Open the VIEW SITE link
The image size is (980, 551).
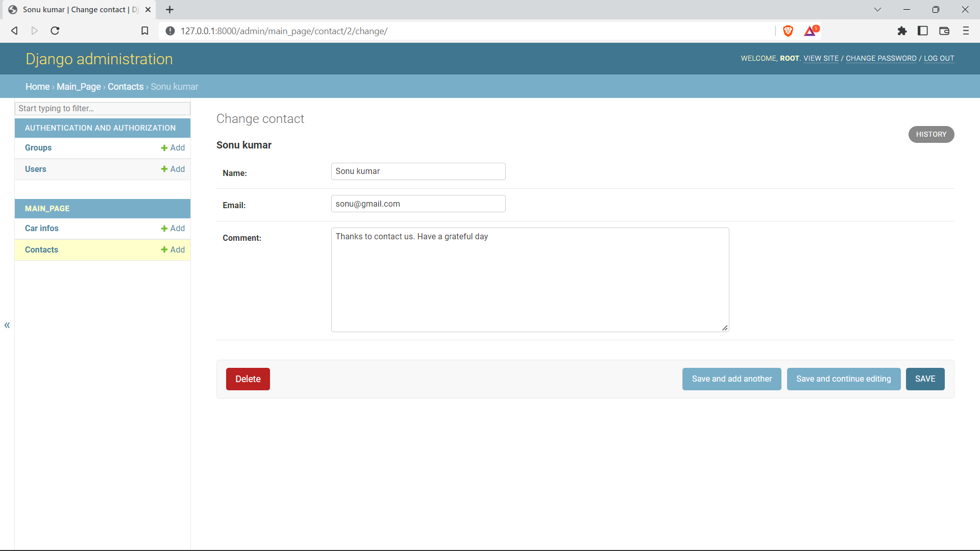pyautogui.click(x=821, y=58)
